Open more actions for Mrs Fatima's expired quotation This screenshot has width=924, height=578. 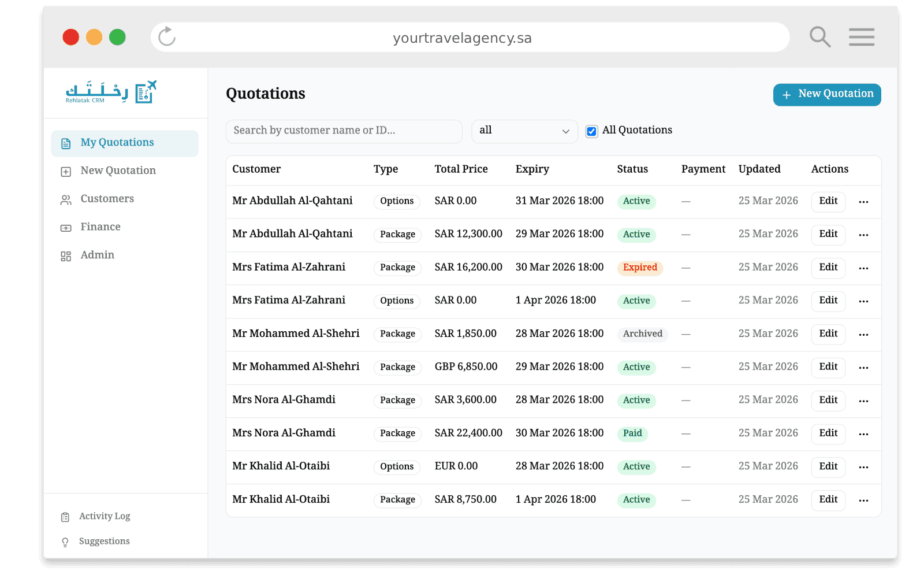[863, 268]
